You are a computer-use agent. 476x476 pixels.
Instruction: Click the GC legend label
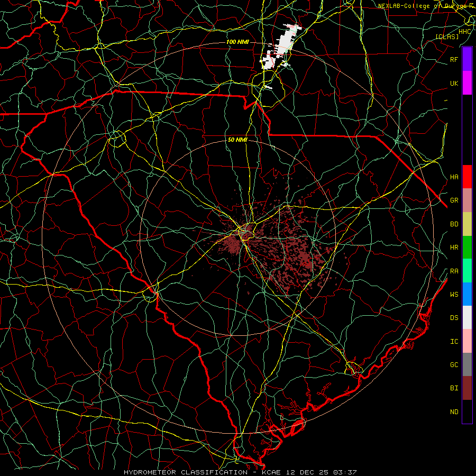(x=454, y=365)
